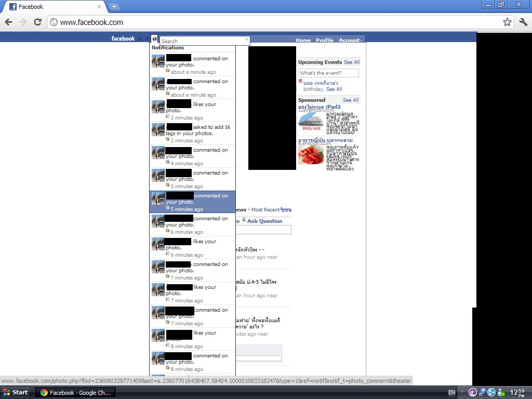Click the Facebook - Google Chrome taskbar button
The image size is (532, 399).
(x=75, y=393)
